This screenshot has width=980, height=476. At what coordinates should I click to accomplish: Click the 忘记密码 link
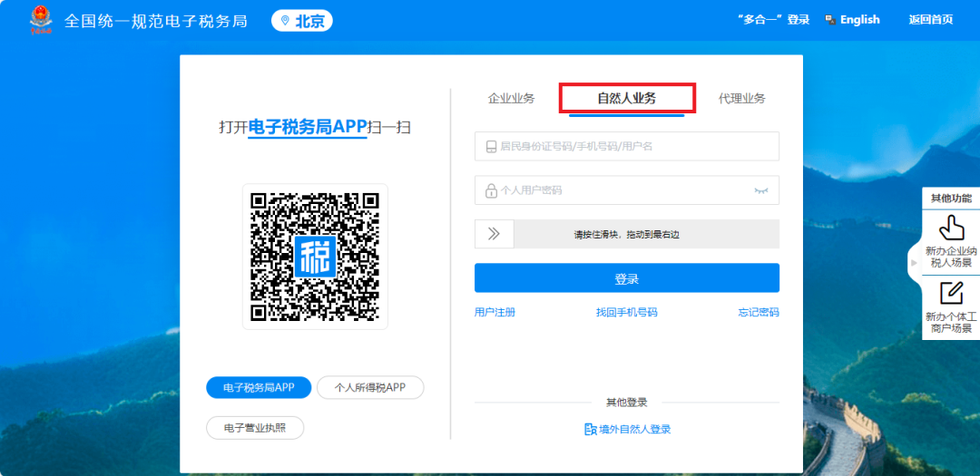[759, 312]
